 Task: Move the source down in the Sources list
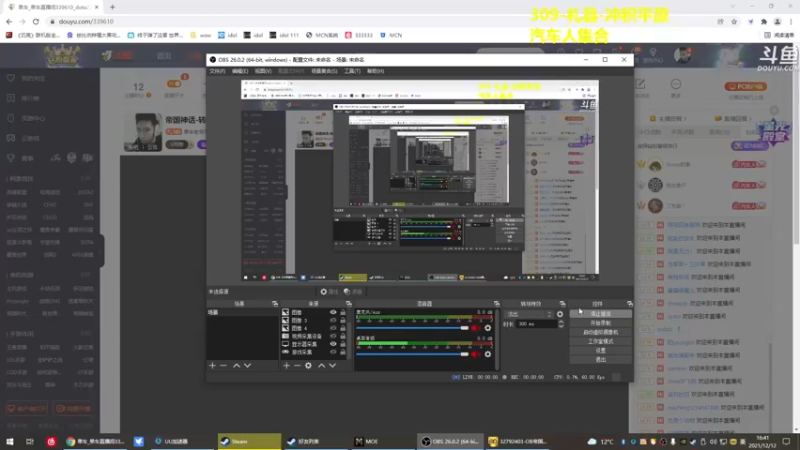(x=333, y=366)
